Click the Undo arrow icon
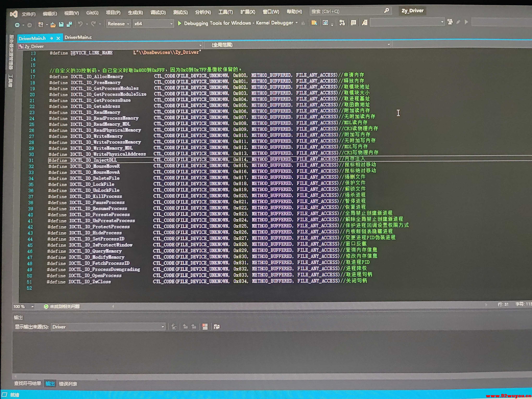Viewport: 532px width, 399px height. tap(80, 24)
